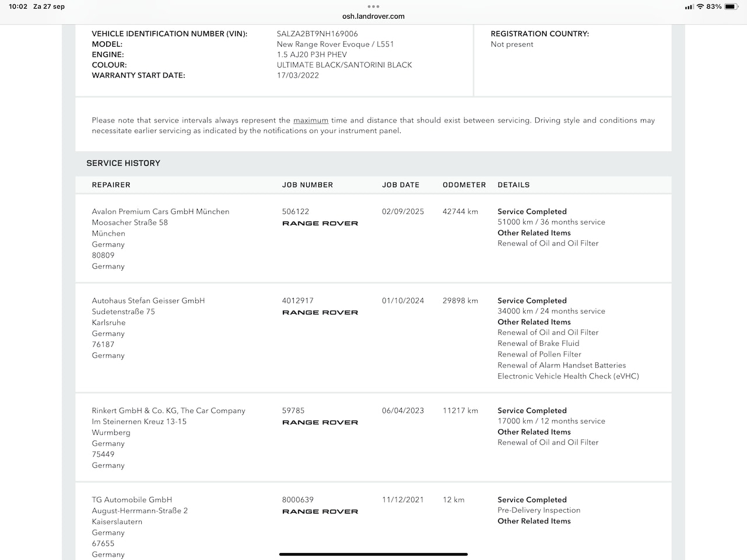The width and height of the screenshot is (747, 560).
Task: Click the cellular signal bars icon
Action: click(689, 7)
